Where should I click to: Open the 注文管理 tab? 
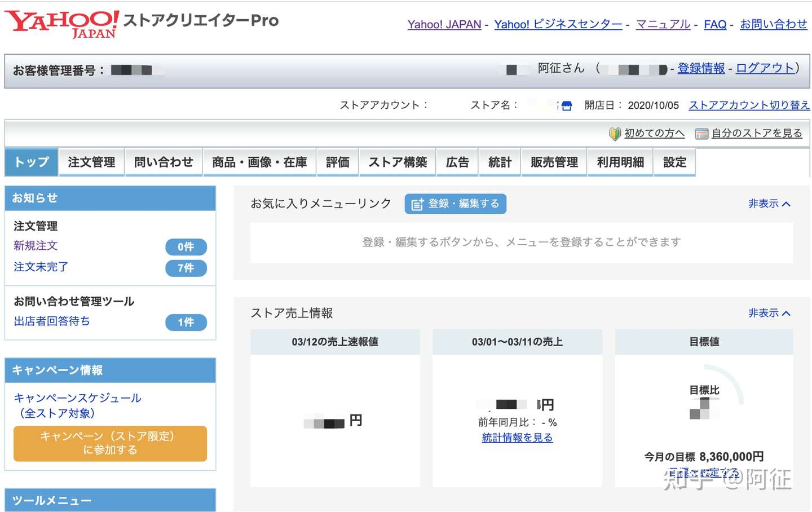point(91,162)
